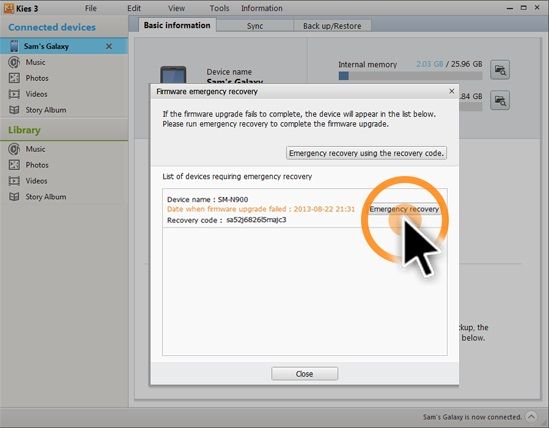
Task: Select the Music icon under Connected devices
Action: [x=14, y=62]
